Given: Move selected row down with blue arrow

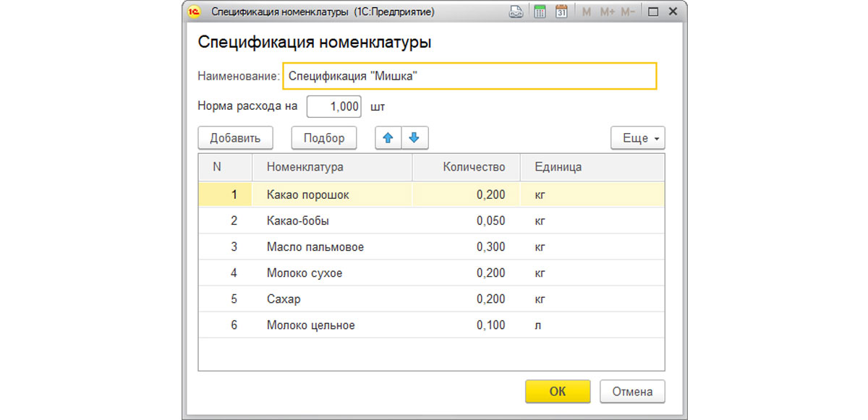Looking at the screenshot, I should point(414,137).
